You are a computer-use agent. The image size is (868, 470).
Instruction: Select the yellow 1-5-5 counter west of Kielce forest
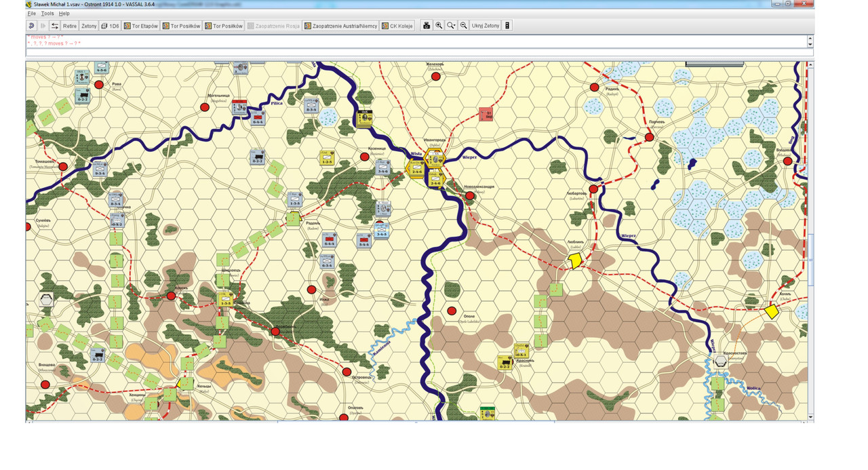226,299
